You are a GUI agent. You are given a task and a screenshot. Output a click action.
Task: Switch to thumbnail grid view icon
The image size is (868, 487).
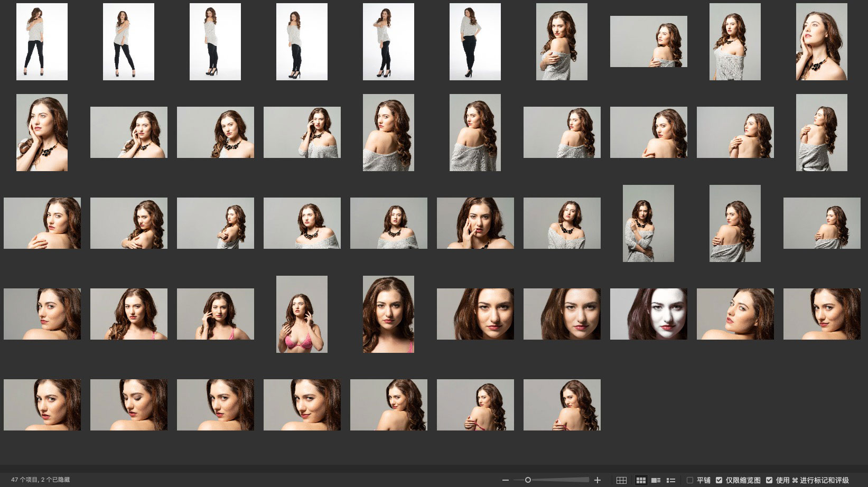pos(641,480)
